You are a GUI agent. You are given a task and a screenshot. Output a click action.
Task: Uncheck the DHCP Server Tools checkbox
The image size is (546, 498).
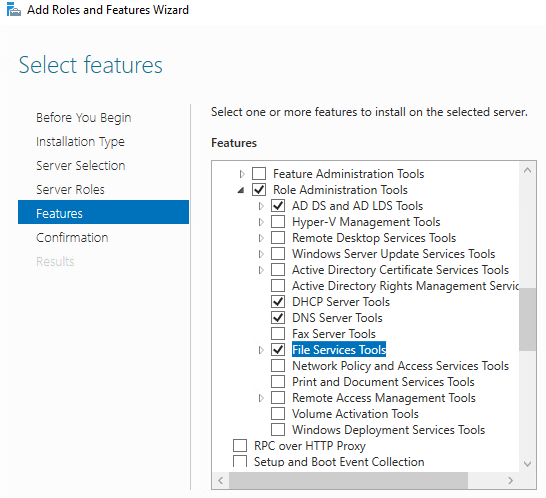point(278,302)
